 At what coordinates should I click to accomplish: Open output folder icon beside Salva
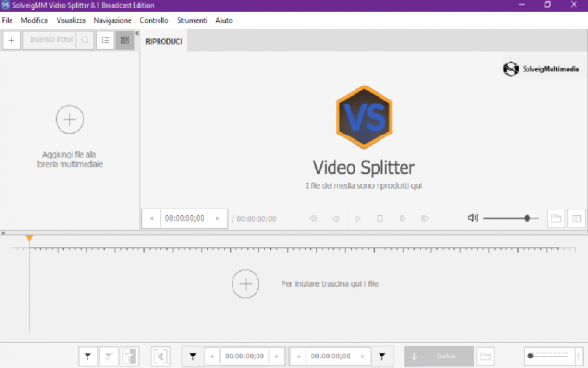(x=485, y=356)
